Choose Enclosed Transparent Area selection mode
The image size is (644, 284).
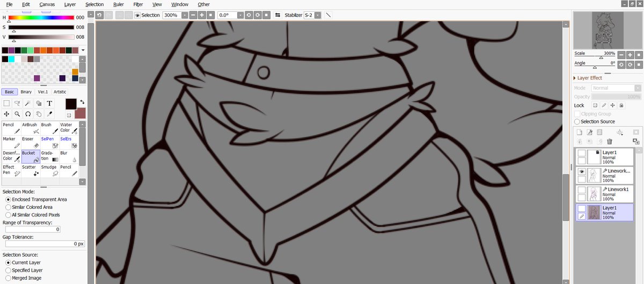coord(36,199)
